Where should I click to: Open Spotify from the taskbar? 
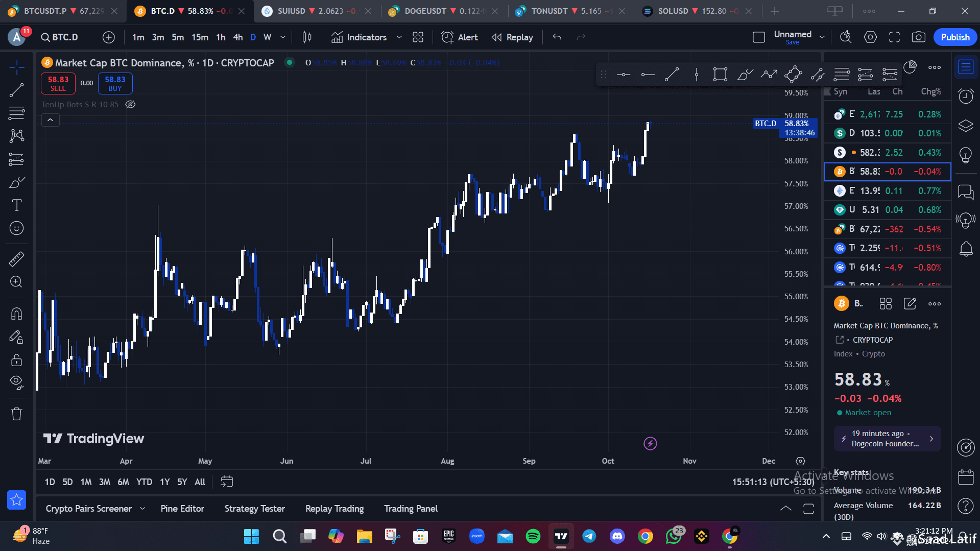533,536
